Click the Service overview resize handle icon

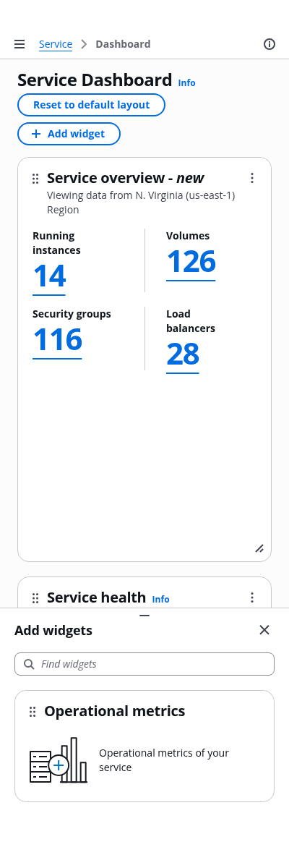[x=259, y=548]
